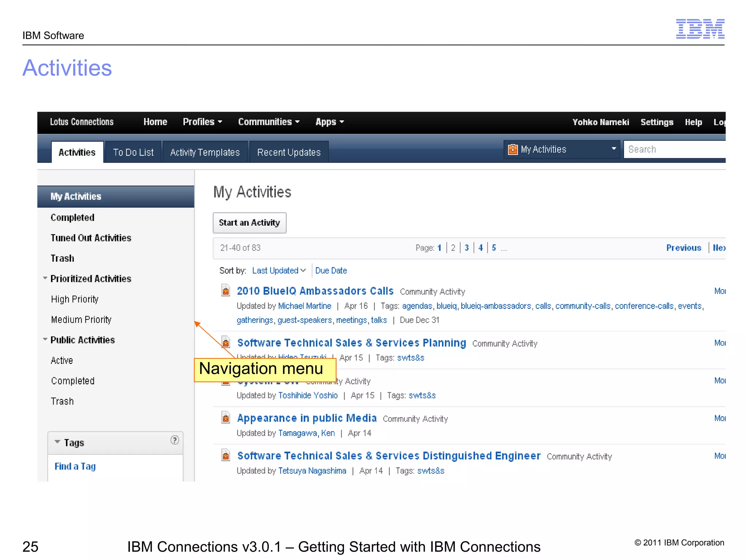Click the Start an Activity button
Image resolution: width=747 pixels, height=560 pixels.
point(249,223)
